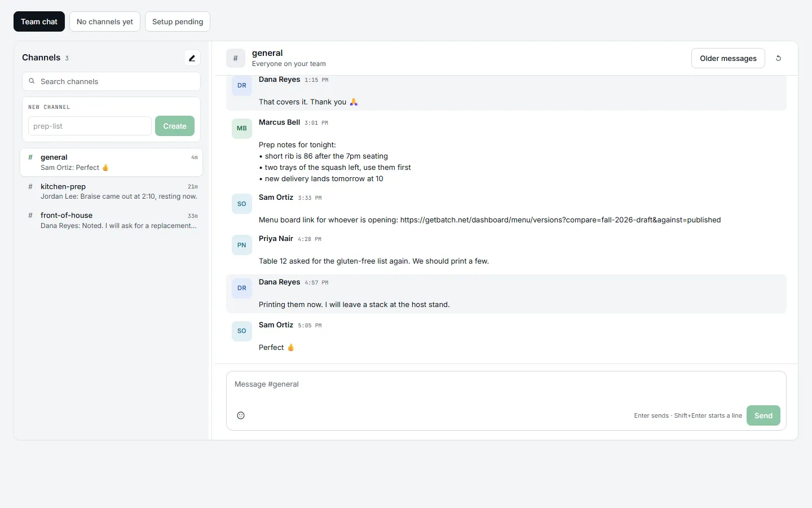812x508 pixels.
Task: Click the Priya Nair sender name
Action: (276, 239)
